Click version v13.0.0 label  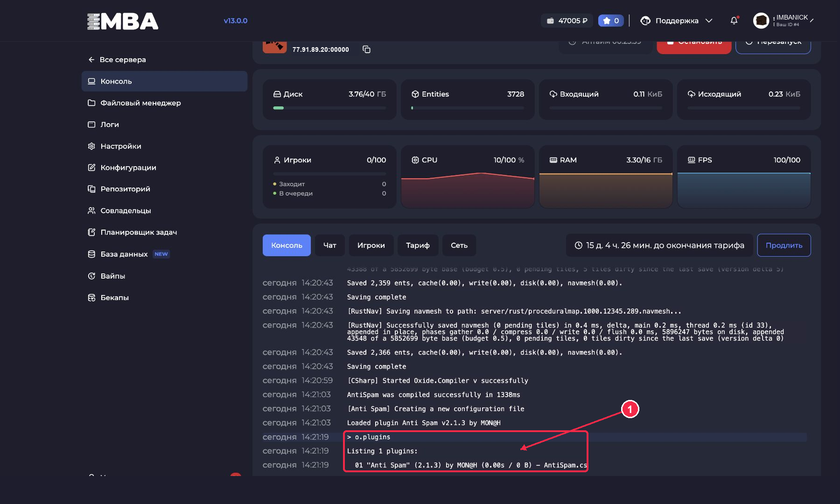pos(235,21)
